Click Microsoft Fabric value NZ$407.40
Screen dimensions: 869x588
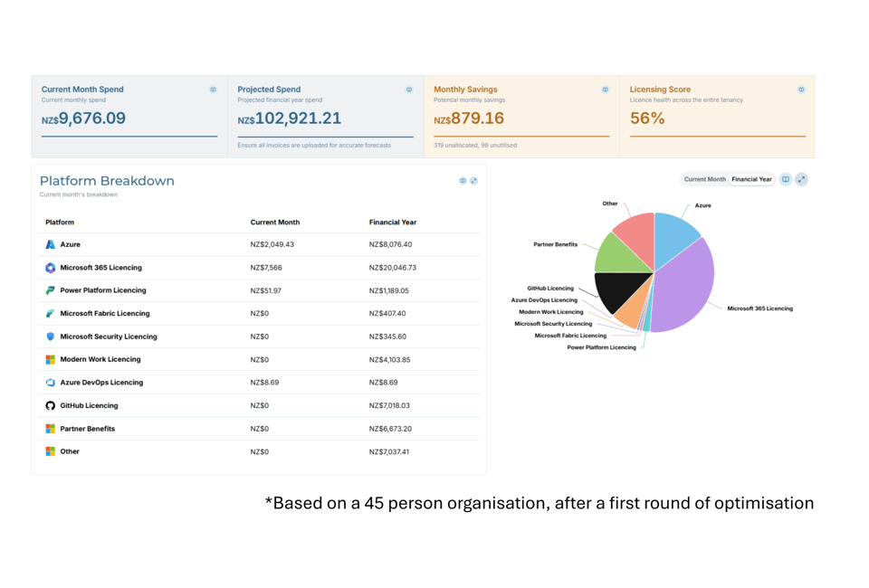pyautogui.click(x=387, y=313)
